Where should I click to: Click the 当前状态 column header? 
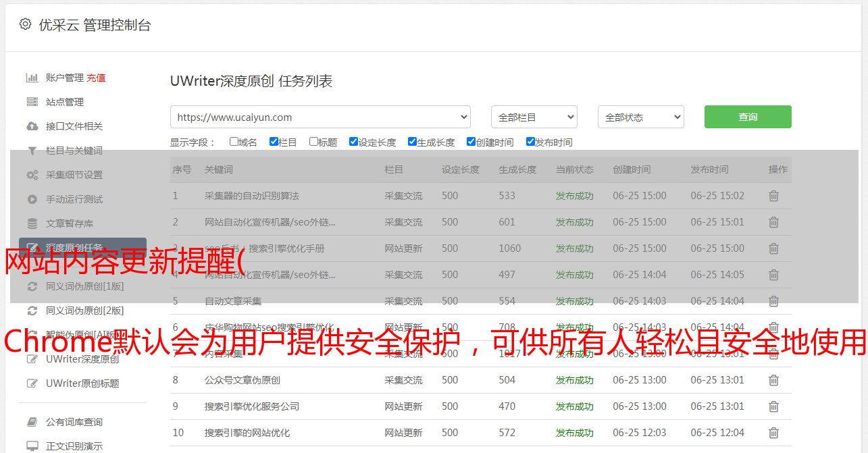[575, 169]
